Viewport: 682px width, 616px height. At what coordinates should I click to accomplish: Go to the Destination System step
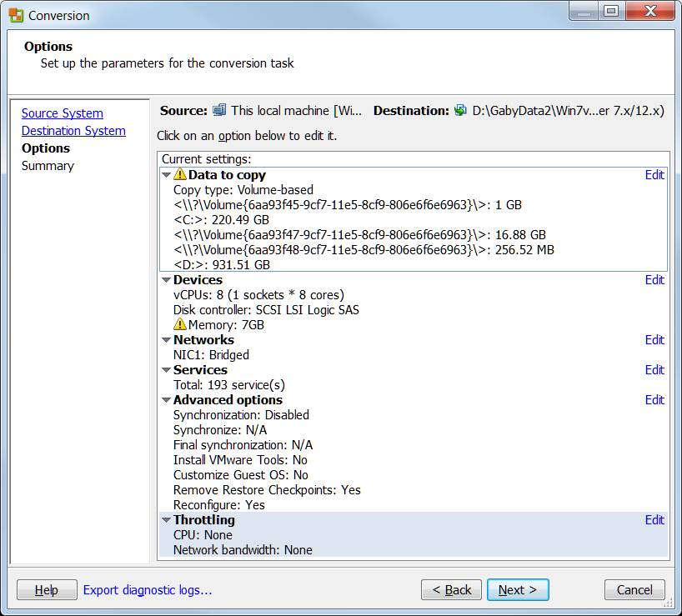(73, 131)
